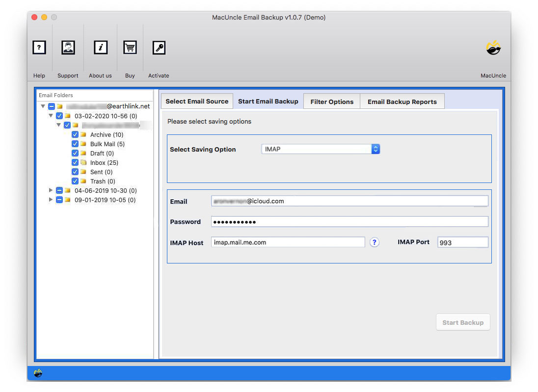Switch to Filter Options tab
538x392 pixels.
[x=332, y=102]
